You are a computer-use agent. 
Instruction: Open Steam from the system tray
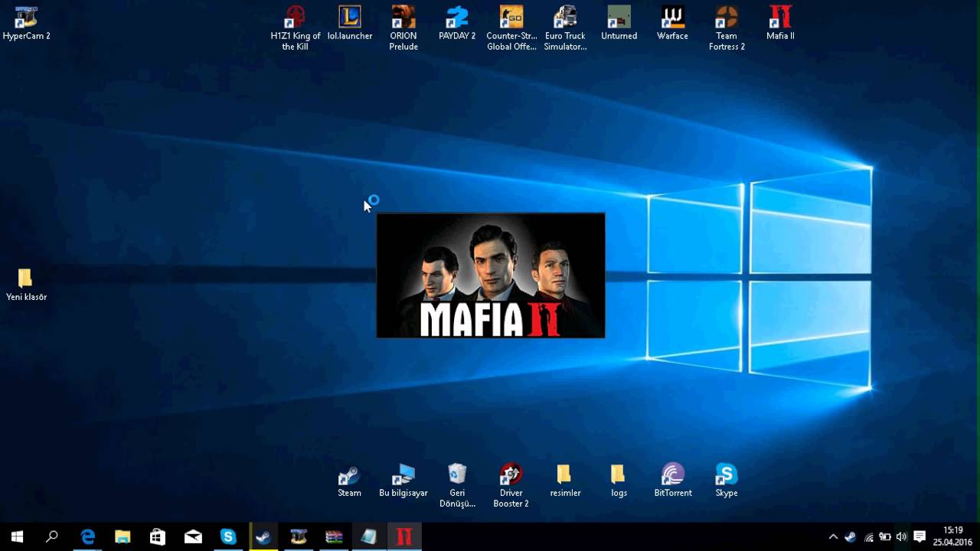click(850, 536)
